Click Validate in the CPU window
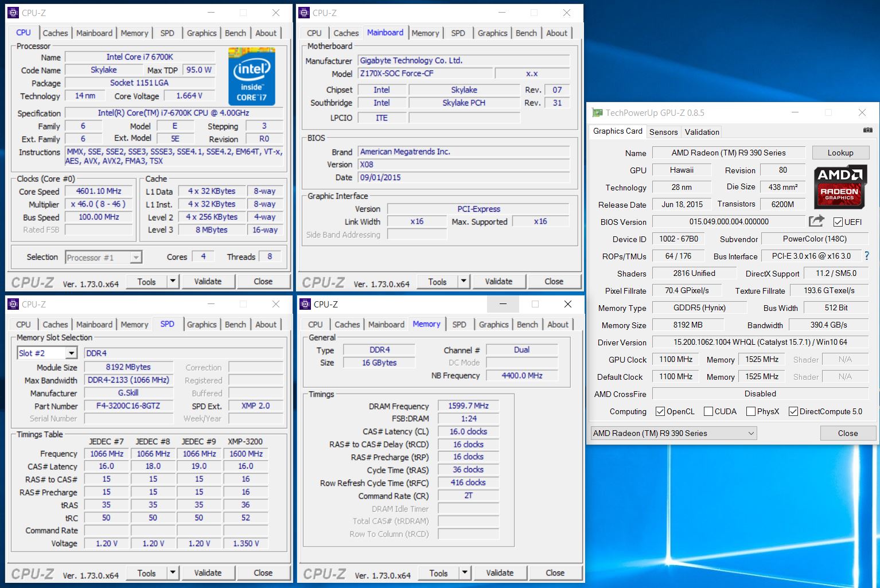This screenshot has width=880, height=588. coord(208,281)
